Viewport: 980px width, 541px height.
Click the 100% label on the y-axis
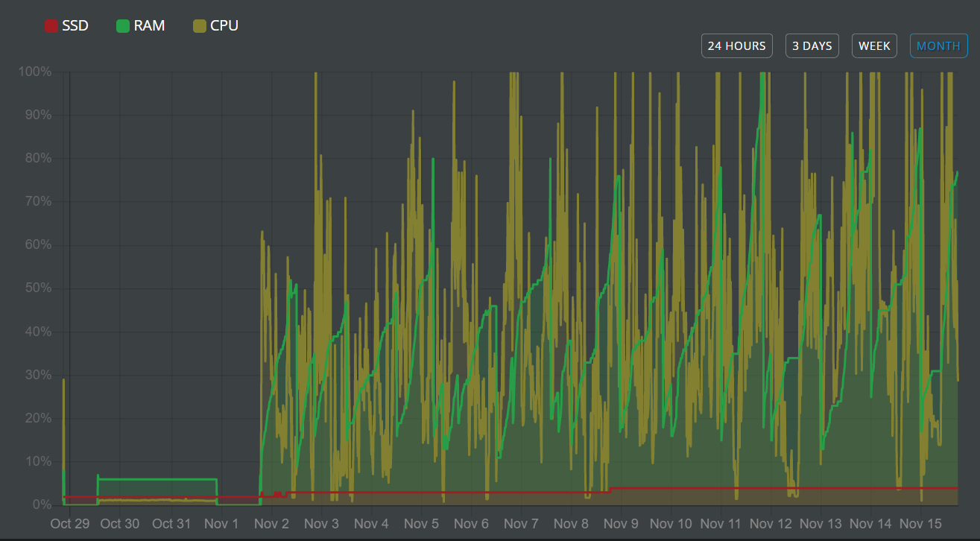coord(35,72)
